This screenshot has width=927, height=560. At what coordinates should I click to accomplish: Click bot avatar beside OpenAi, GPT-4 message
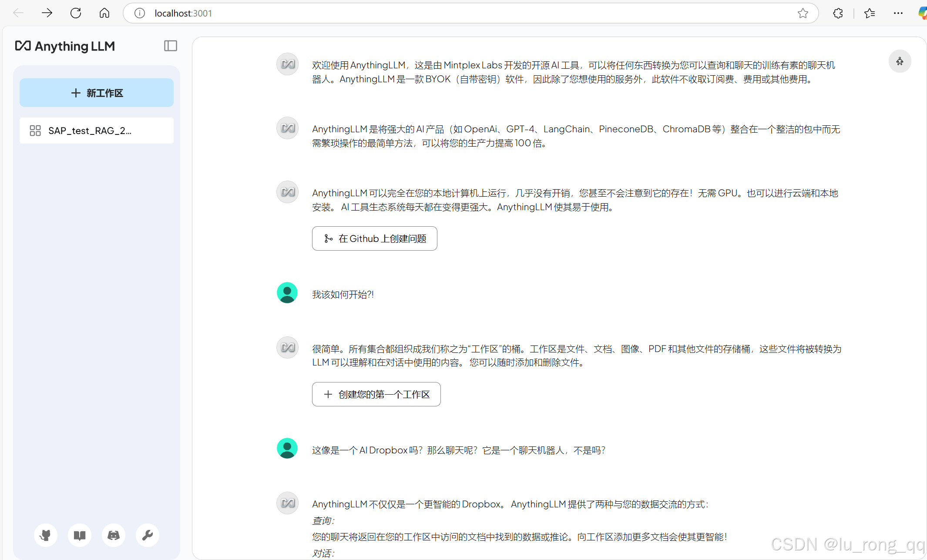click(x=287, y=128)
